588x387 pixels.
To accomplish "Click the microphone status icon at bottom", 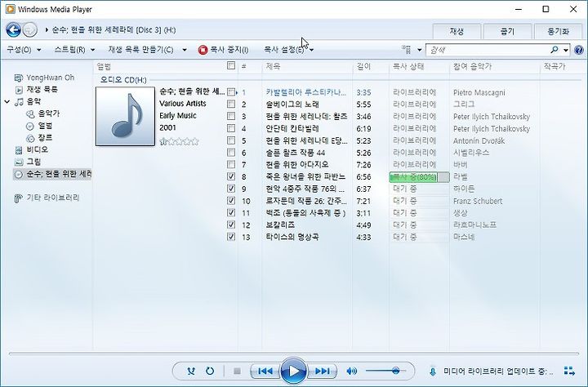I will 432,371.
